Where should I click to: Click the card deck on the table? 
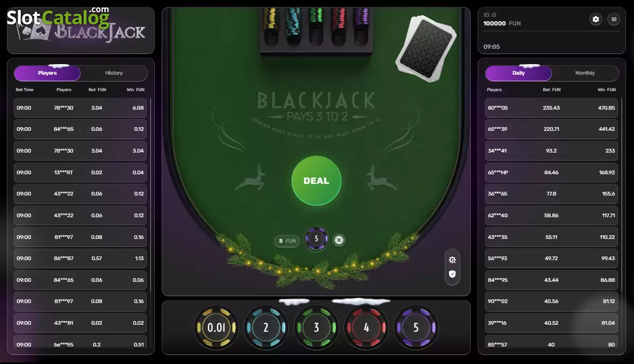point(426,48)
